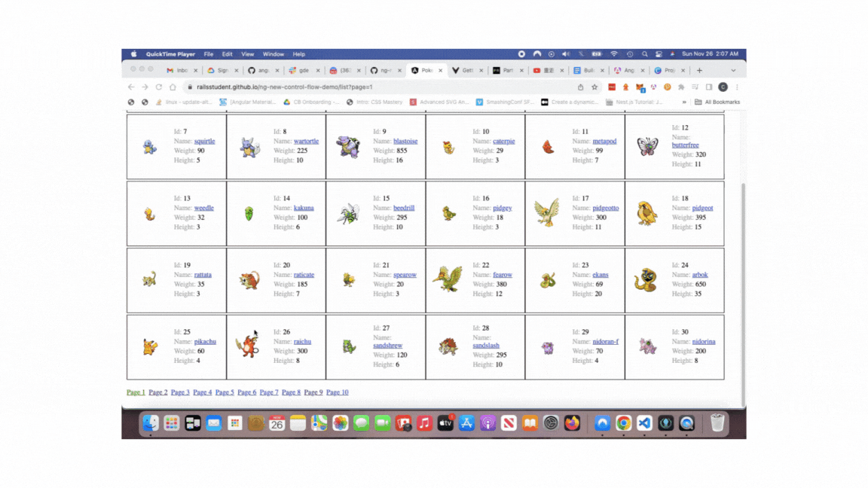Image resolution: width=868 pixels, height=488 pixels.
Task: Open Firefox from the dock
Action: point(572,423)
